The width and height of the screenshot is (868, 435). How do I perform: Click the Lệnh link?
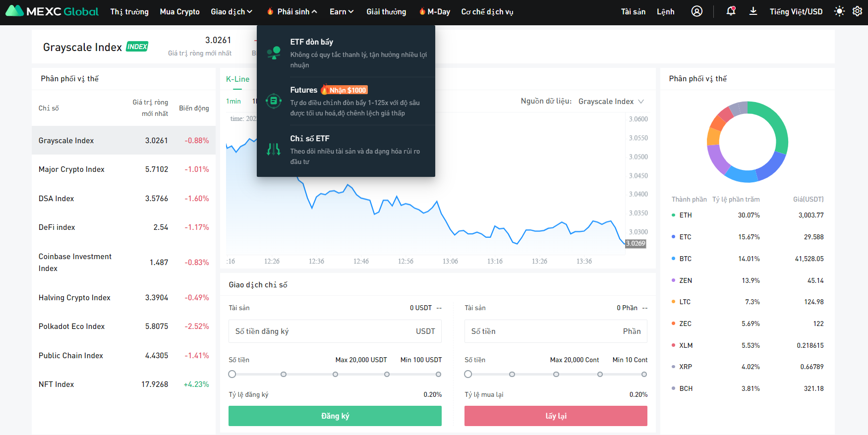point(666,11)
